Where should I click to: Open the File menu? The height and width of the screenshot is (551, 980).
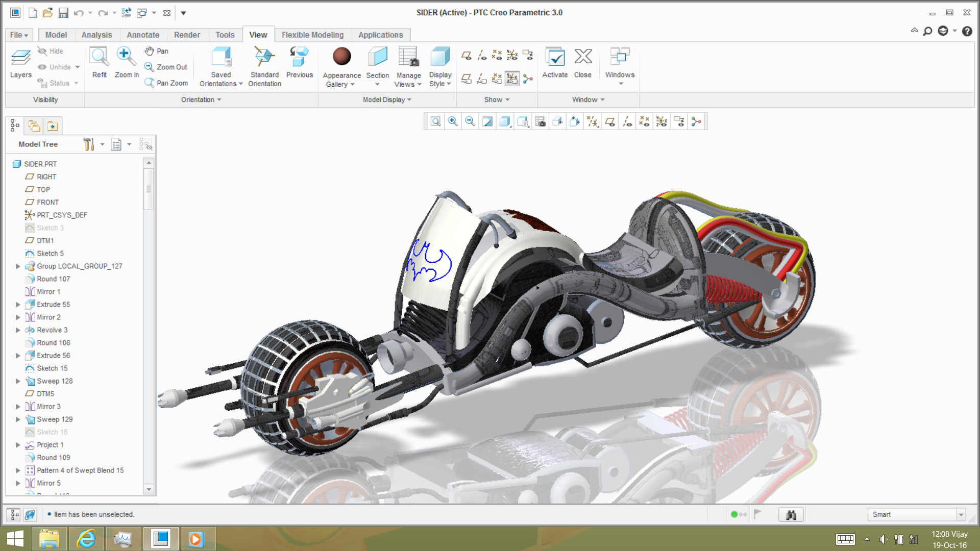[19, 35]
